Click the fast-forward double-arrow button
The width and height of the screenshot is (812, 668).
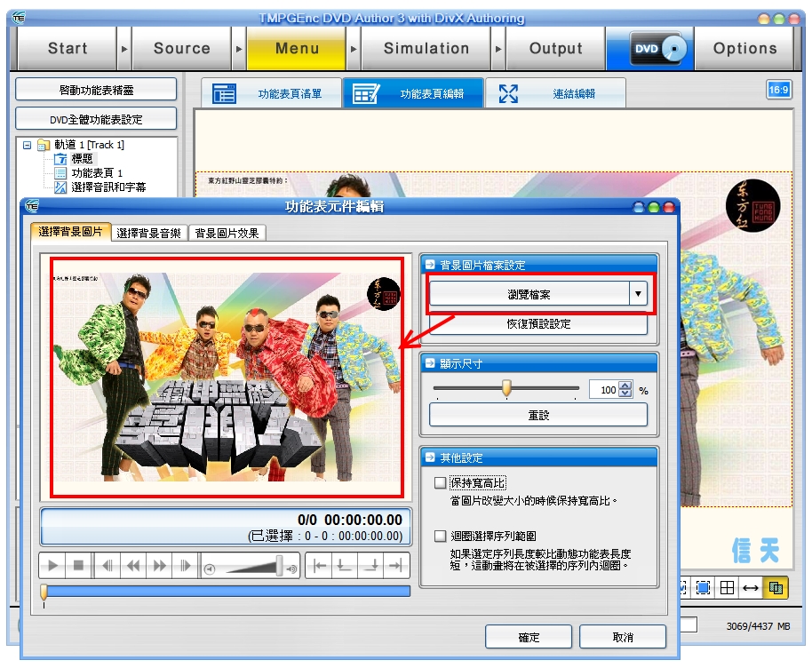160,565
